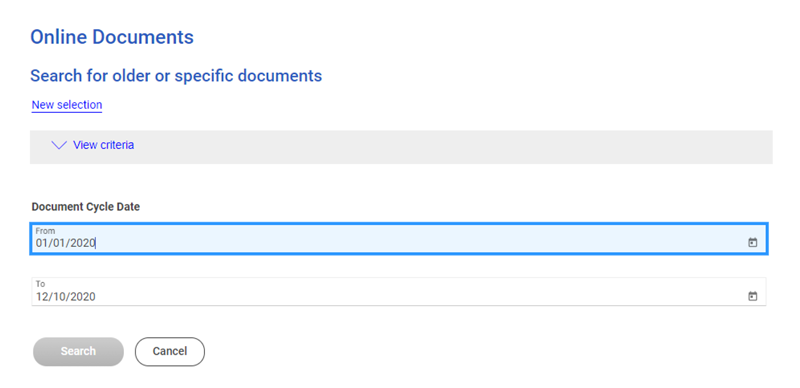The width and height of the screenshot is (800, 388).
Task: Click the Search for older or specific documents heading
Action: coord(176,76)
